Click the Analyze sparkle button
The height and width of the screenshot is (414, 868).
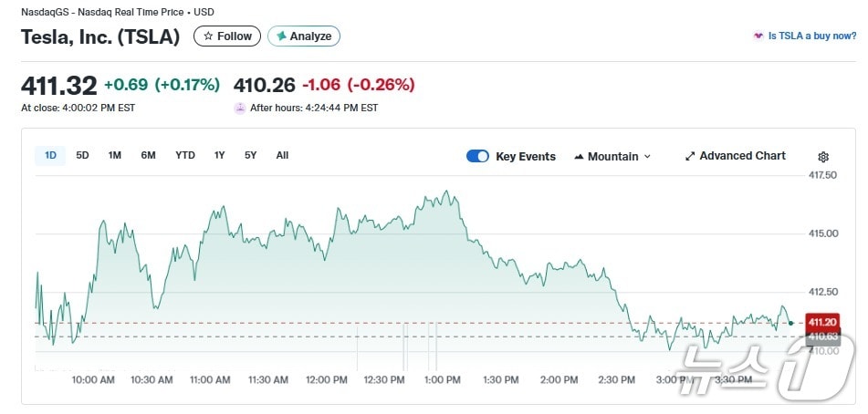click(281, 36)
